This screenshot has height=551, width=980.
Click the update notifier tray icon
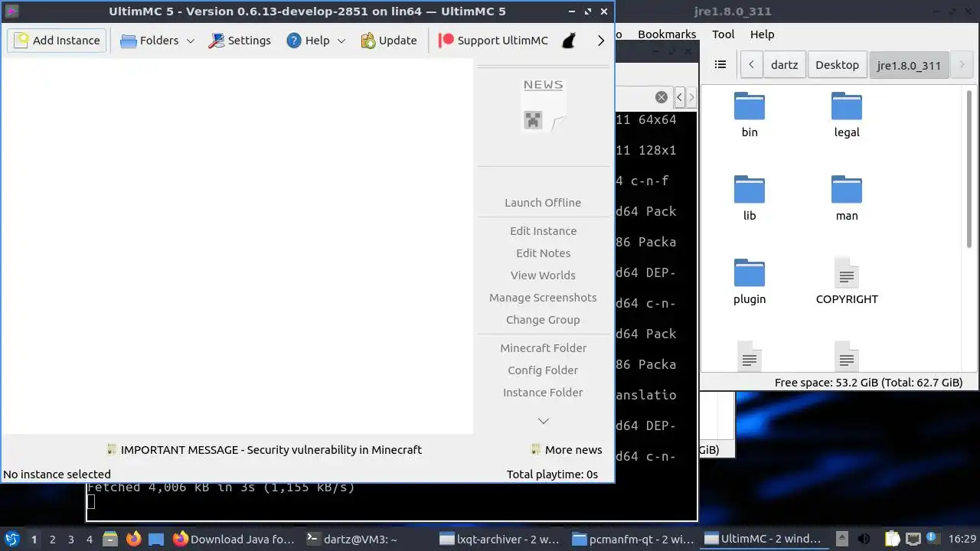(x=933, y=539)
